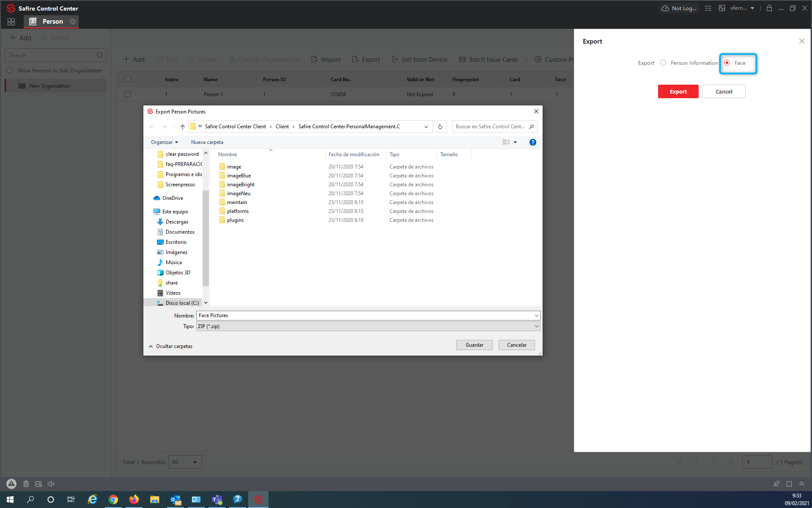
Task: Open OneDrive in the navigation pane
Action: [x=173, y=198]
